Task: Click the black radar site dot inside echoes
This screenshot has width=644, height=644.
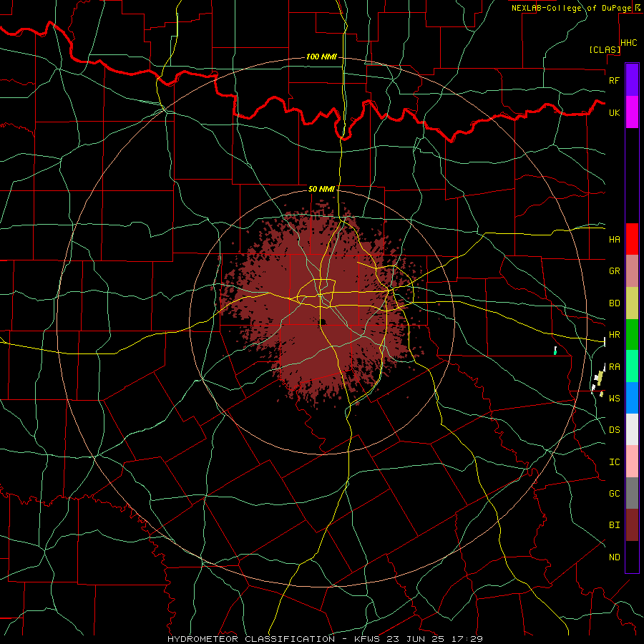Action: 323,321
